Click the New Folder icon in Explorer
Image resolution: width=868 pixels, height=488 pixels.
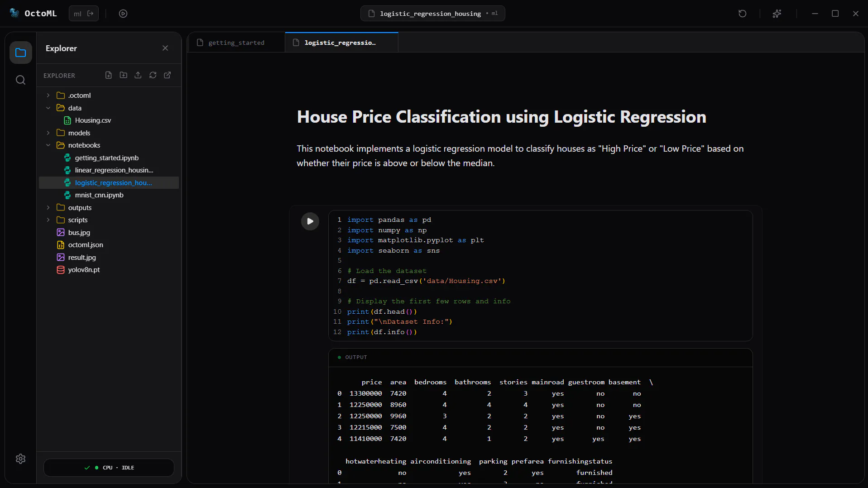point(123,75)
